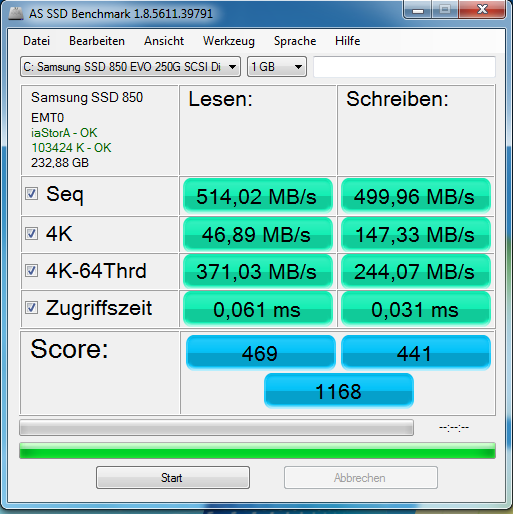This screenshot has height=514, width=513.
Task: Click the 4K read result 46,89 MB/s
Action: click(258, 234)
